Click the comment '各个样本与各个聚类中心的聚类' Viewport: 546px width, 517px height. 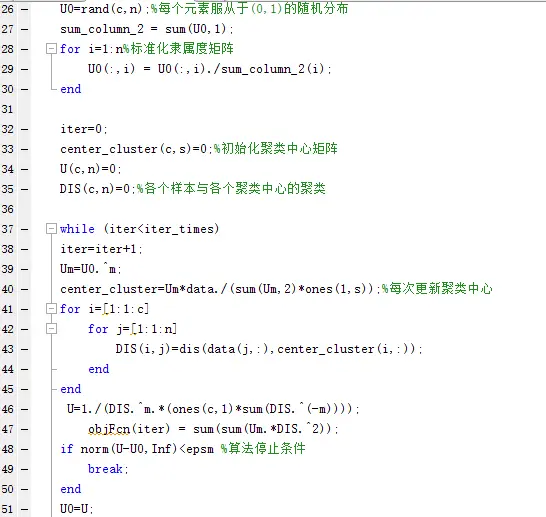235,189
